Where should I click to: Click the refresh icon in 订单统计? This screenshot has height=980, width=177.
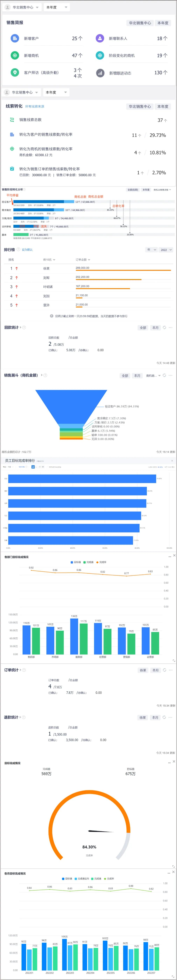(164, 670)
